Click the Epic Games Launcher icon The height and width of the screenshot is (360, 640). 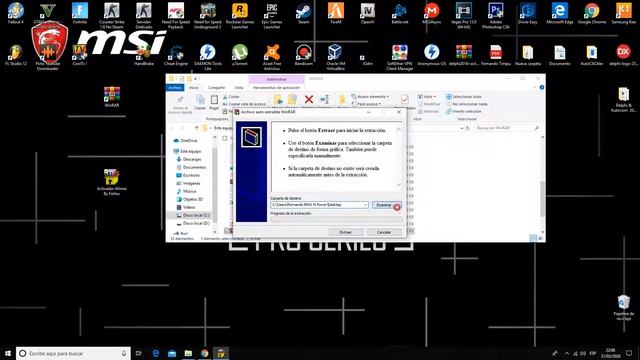point(272,16)
